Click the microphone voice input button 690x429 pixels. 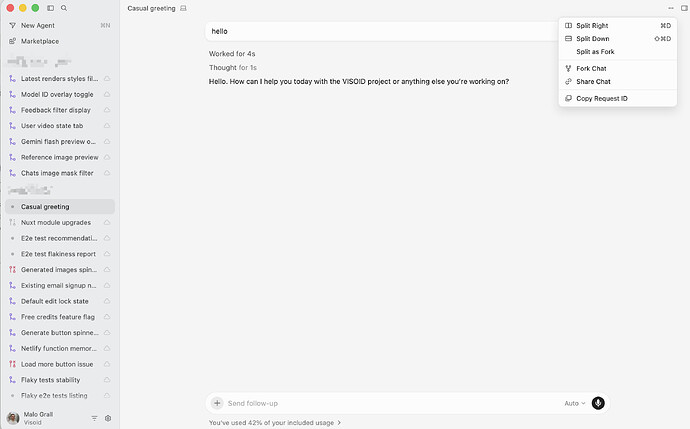598,403
